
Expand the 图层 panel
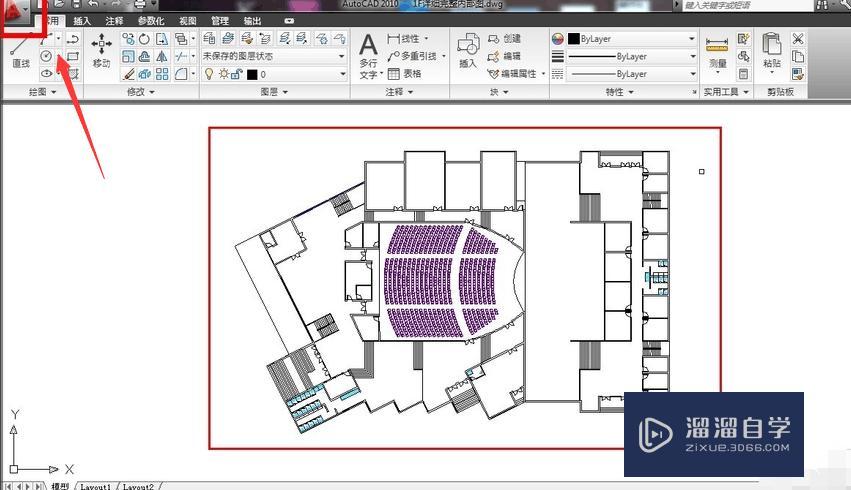274,92
